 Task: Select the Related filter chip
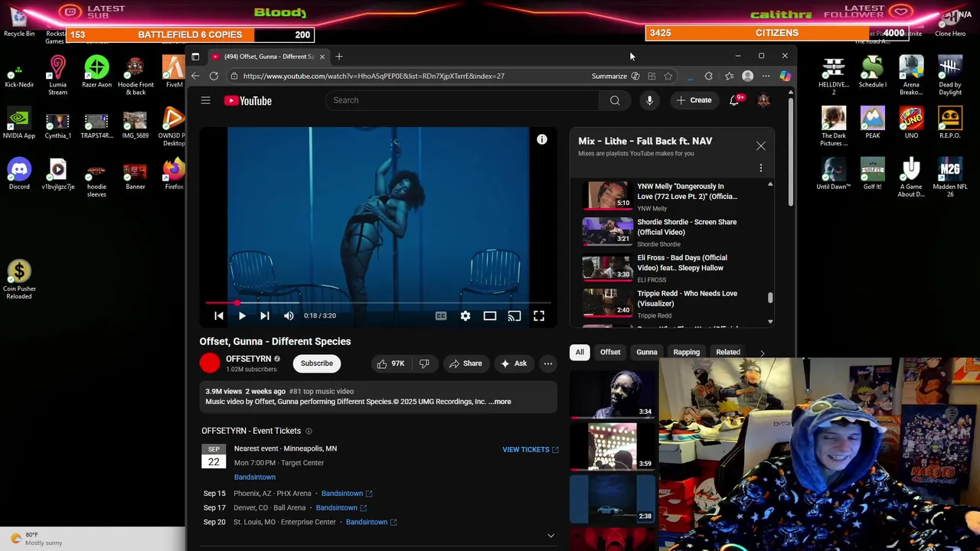727,352
